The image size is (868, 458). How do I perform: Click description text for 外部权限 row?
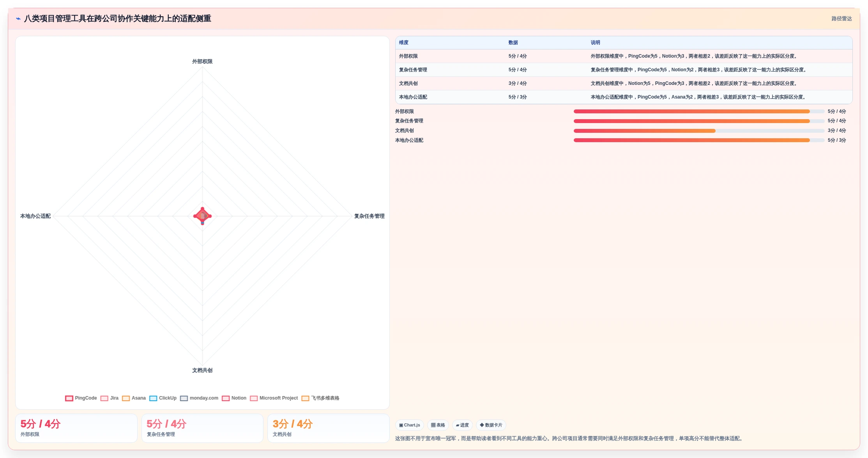click(695, 56)
